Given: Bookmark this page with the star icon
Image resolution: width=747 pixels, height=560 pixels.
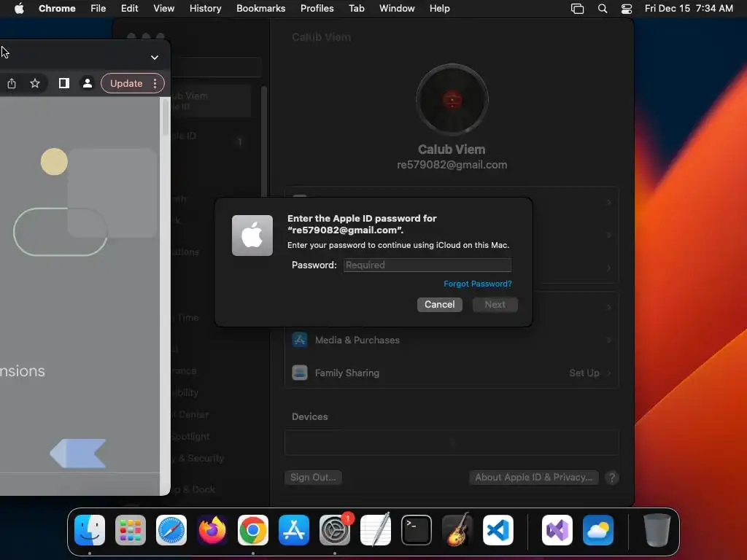Looking at the screenshot, I should (x=35, y=83).
